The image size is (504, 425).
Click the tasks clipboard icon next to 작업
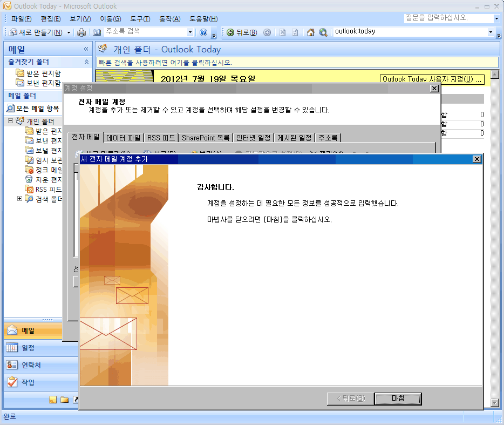[x=12, y=382]
